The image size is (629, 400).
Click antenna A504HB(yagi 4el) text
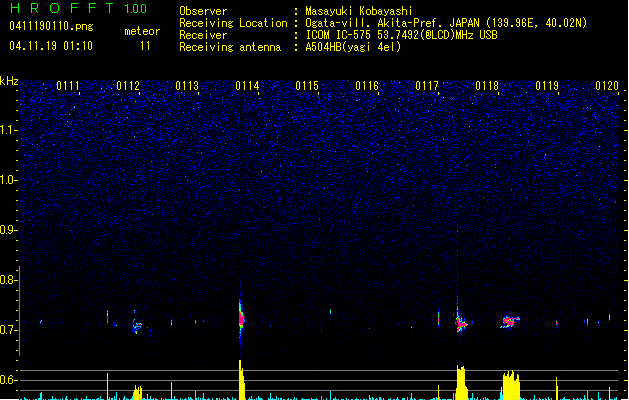353,47
